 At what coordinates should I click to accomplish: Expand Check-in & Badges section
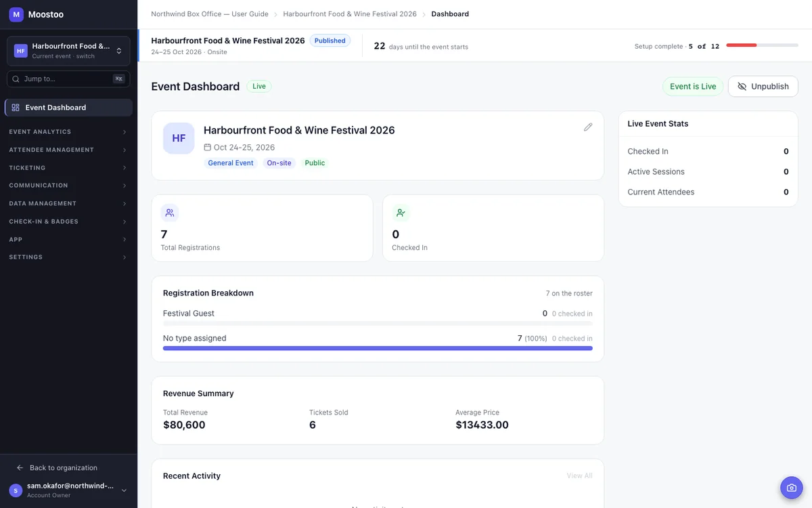(x=68, y=221)
